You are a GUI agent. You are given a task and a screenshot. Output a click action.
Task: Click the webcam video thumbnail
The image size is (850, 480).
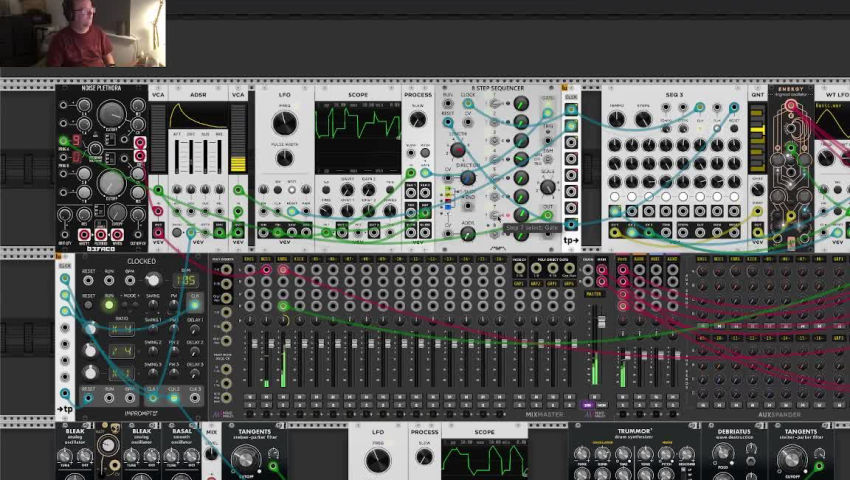click(x=83, y=33)
